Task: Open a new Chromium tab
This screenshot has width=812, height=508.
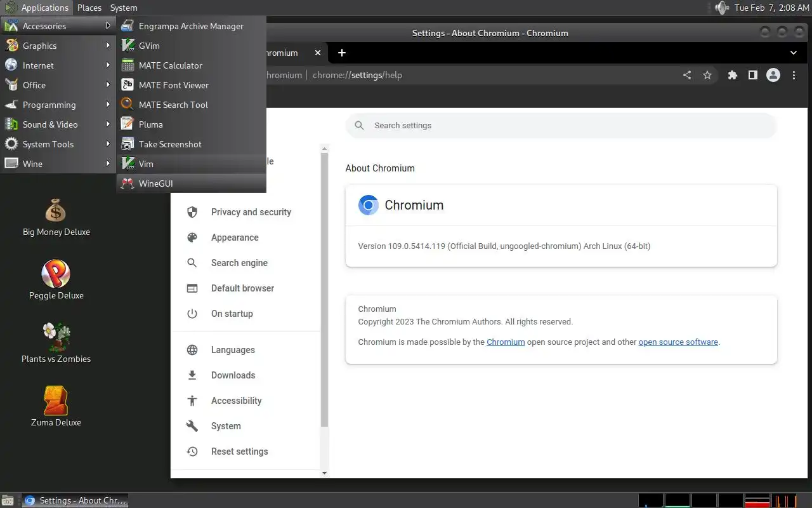Action: [342, 53]
